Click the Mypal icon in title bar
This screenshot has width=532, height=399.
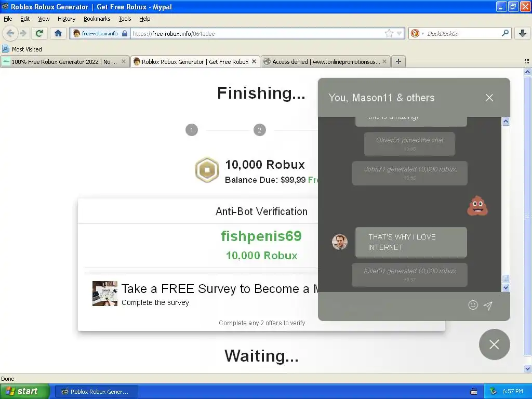click(5, 6)
